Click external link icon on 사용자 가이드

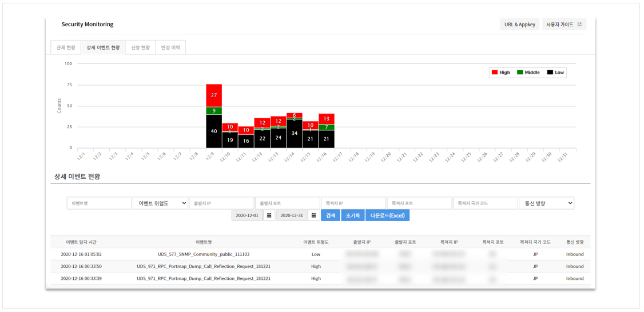point(579,24)
